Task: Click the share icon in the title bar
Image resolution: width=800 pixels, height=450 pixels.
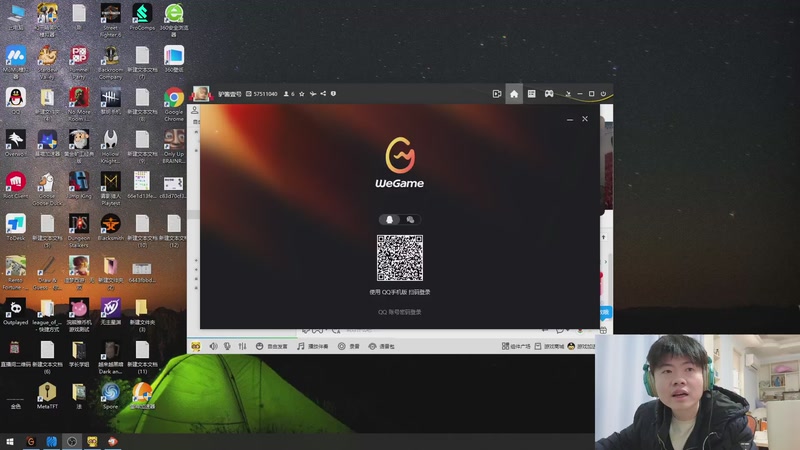Action: point(323,94)
